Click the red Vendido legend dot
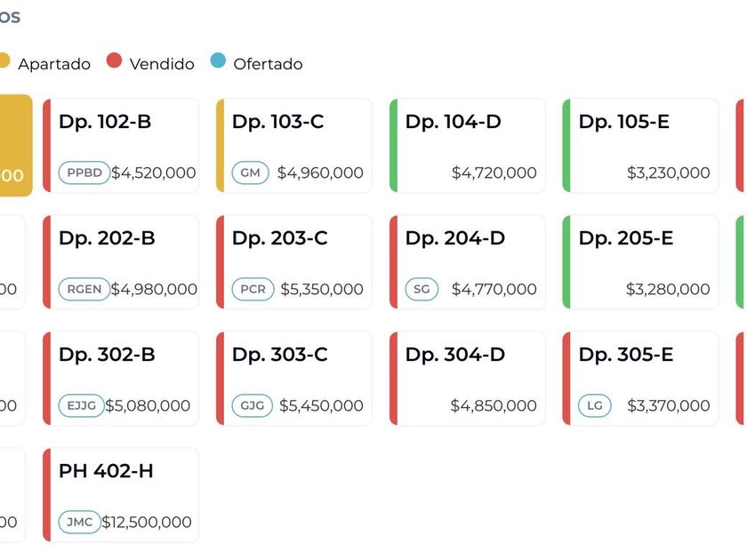 tap(114, 61)
